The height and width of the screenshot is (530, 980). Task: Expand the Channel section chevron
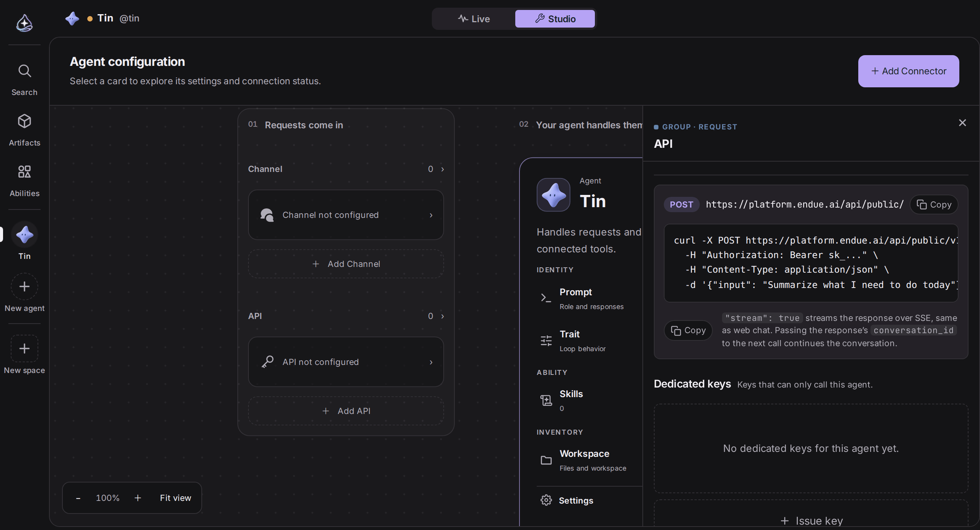click(x=443, y=169)
